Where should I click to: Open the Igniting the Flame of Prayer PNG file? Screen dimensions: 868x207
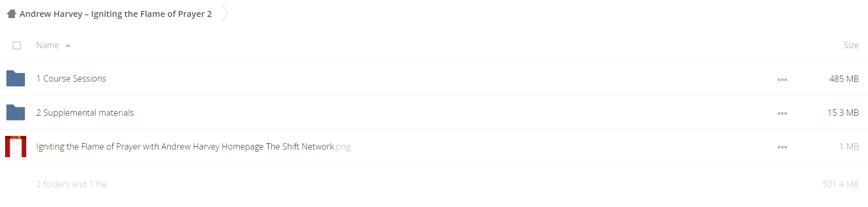pos(193,147)
